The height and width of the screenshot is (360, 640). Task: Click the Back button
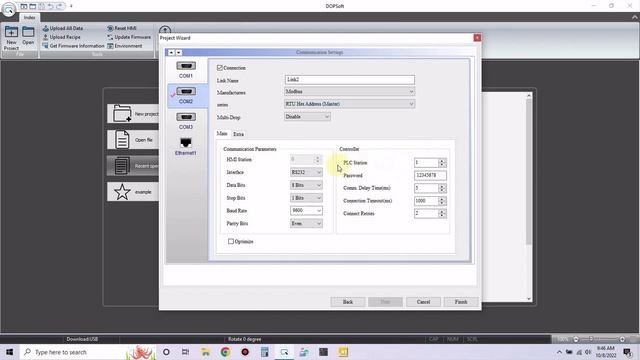point(348,302)
